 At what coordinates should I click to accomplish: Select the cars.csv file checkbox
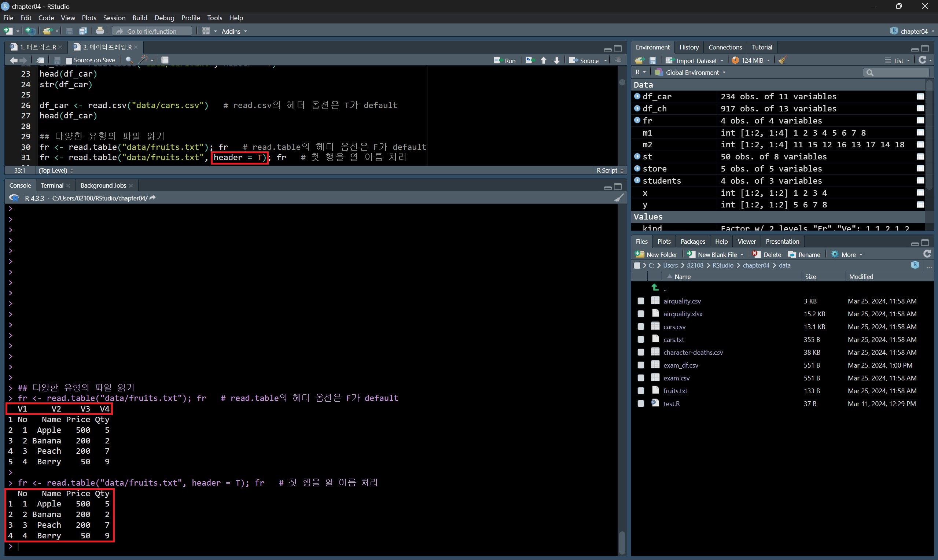tap(641, 327)
